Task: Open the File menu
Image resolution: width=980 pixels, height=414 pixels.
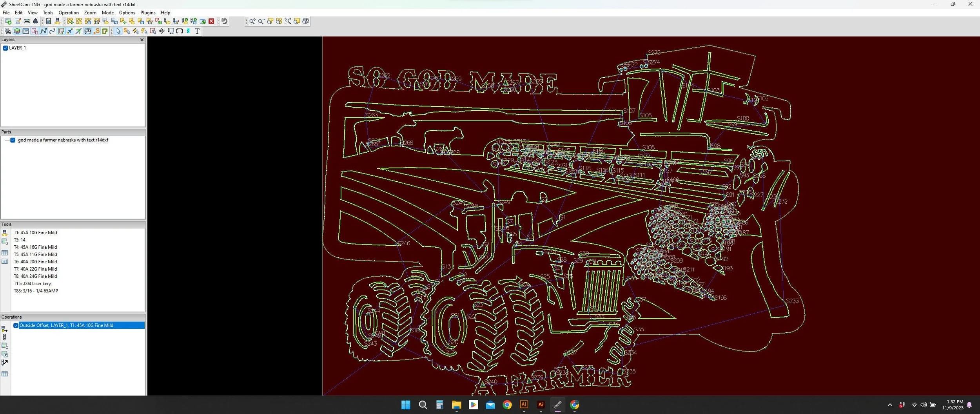Action: [6, 13]
